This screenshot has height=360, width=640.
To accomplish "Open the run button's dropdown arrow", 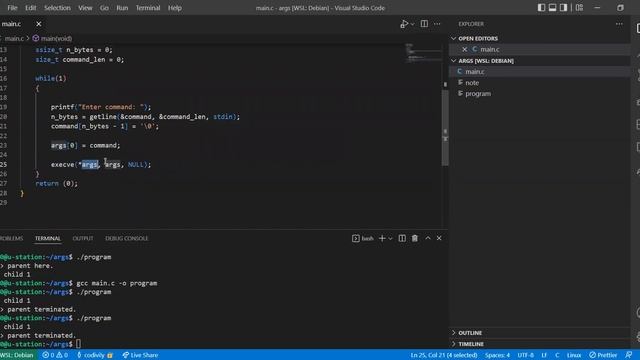I will point(413,24).
